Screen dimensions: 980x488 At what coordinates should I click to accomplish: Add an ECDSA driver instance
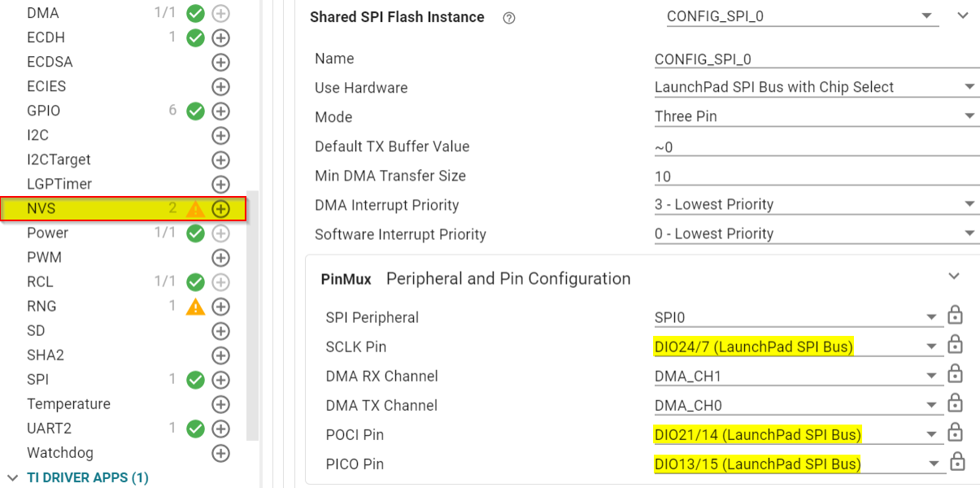pos(220,62)
